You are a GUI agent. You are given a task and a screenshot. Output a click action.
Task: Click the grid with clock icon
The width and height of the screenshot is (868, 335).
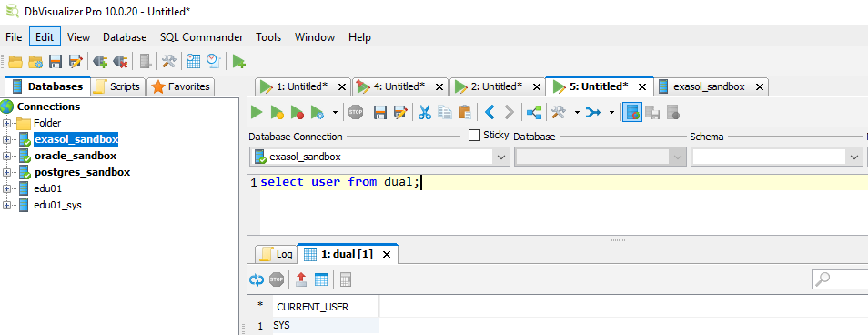tap(193, 62)
